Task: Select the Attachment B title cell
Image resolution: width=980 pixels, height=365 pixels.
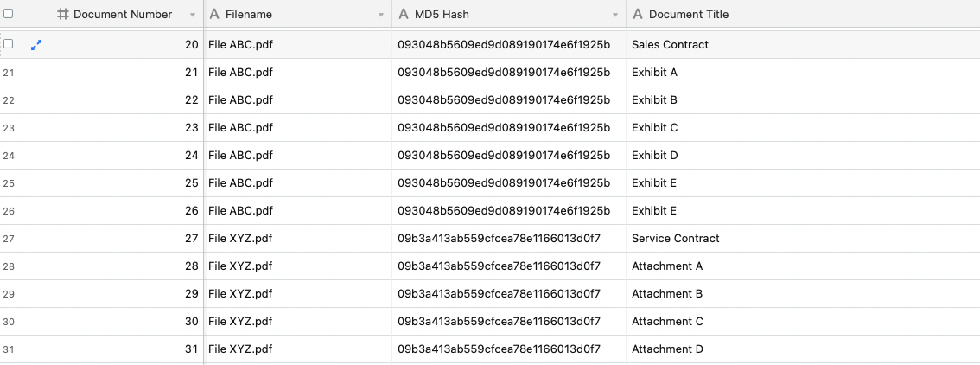Action: point(803,294)
